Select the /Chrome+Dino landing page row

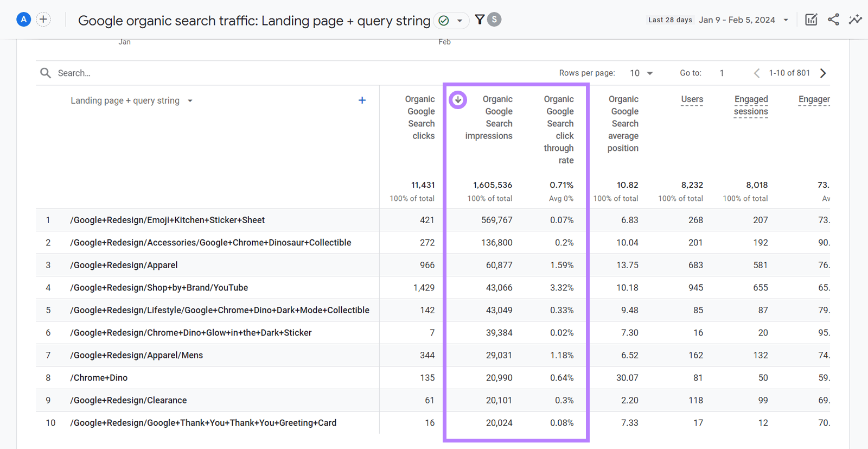(99, 378)
